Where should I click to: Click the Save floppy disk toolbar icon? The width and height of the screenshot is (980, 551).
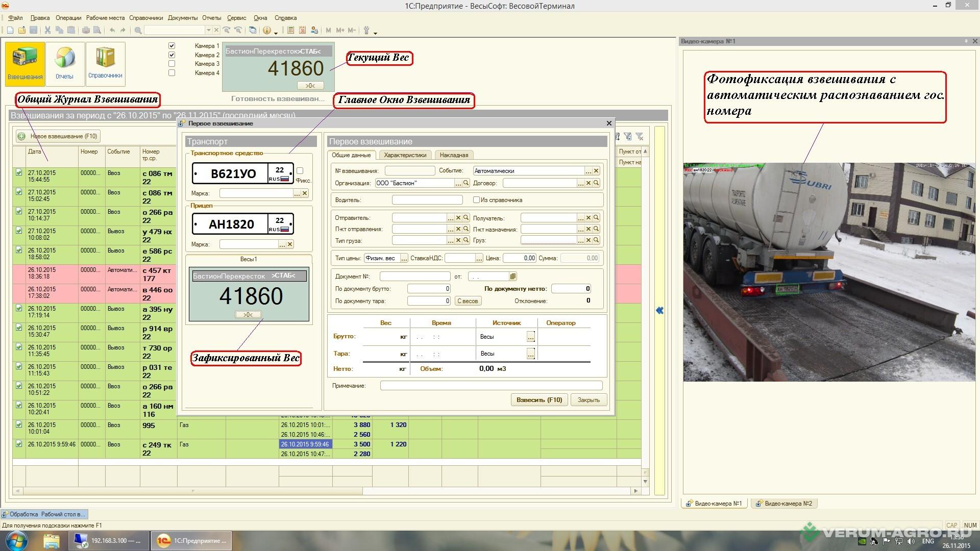[34, 31]
